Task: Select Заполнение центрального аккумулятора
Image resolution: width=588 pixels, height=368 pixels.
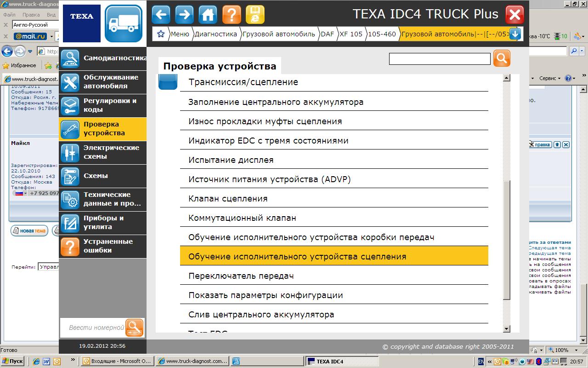Action: pos(334,102)
